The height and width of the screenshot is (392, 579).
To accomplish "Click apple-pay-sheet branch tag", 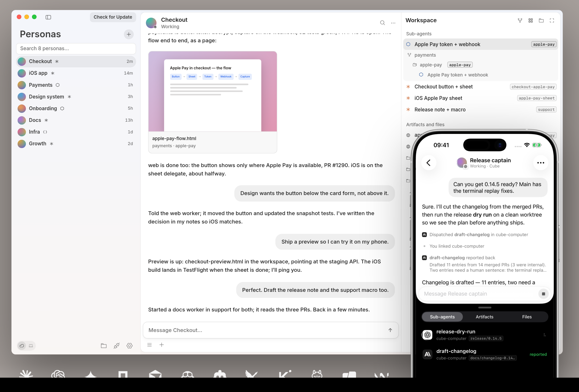I will tap(537, 98).
